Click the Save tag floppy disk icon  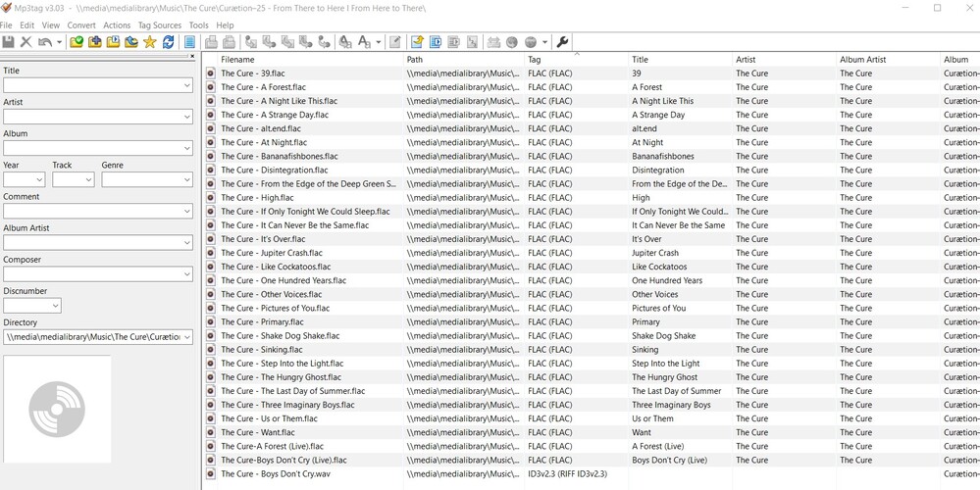(8, 42)
